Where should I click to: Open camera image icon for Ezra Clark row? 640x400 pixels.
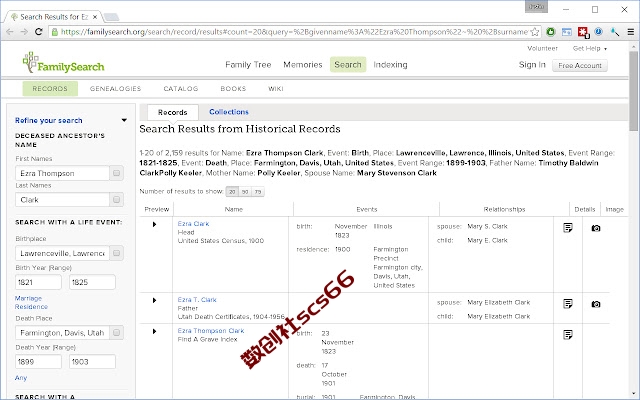click(596, 228)
